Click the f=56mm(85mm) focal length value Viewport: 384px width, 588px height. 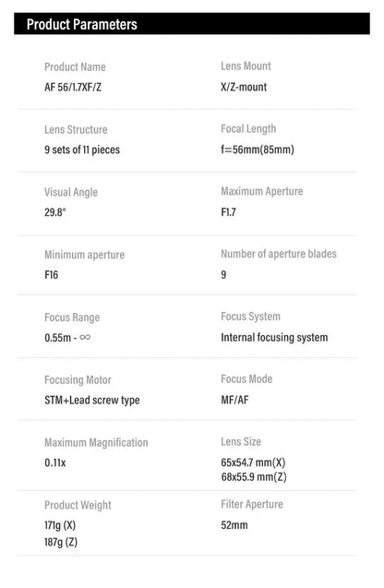coord(258,150)
